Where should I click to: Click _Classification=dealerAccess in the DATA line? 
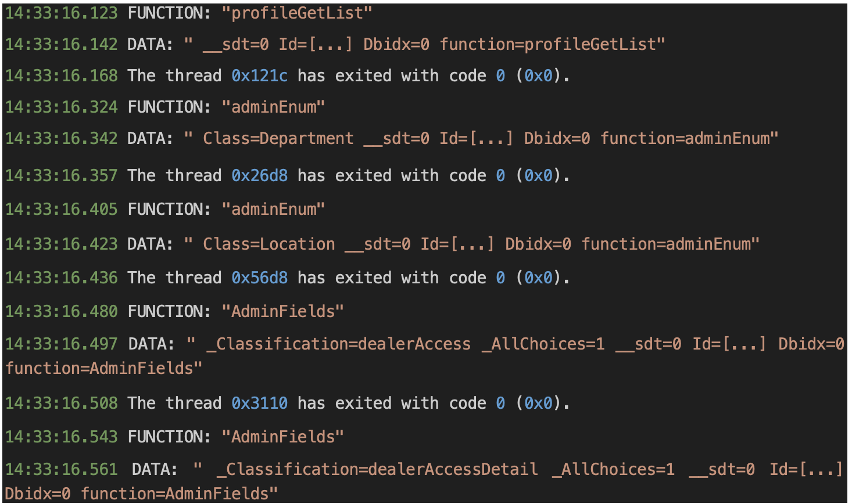tap(338, 344)
